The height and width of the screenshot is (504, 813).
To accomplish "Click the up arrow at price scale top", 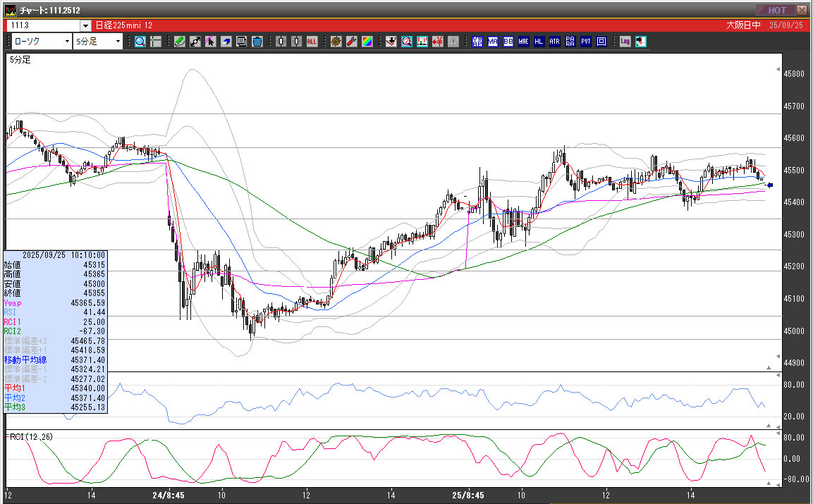I will point(778,70).
